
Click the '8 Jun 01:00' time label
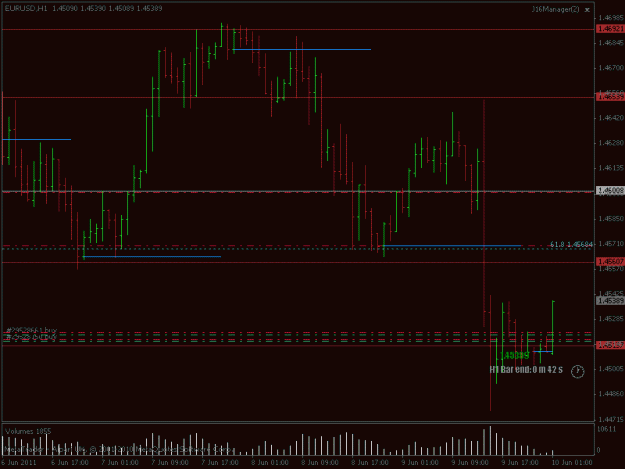pyautogui.click(x=270, y=463)
